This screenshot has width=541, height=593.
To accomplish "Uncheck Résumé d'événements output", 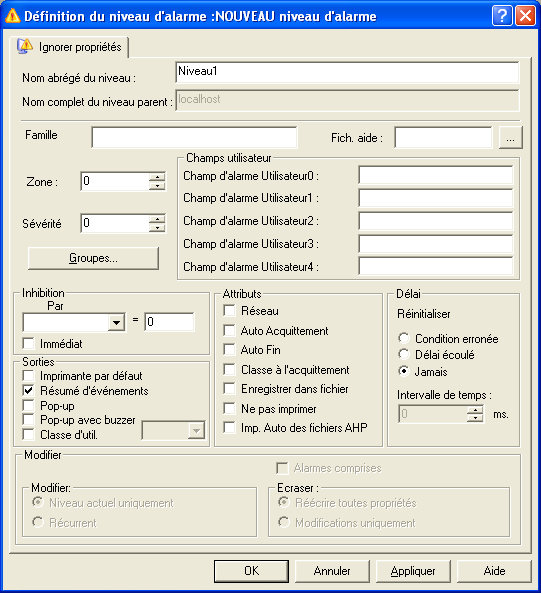I will pos(28,390).
